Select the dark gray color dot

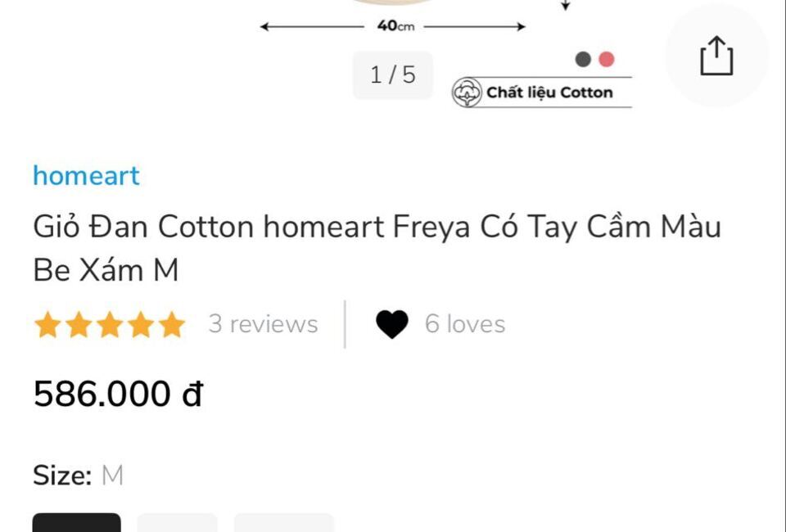[583, 59]
